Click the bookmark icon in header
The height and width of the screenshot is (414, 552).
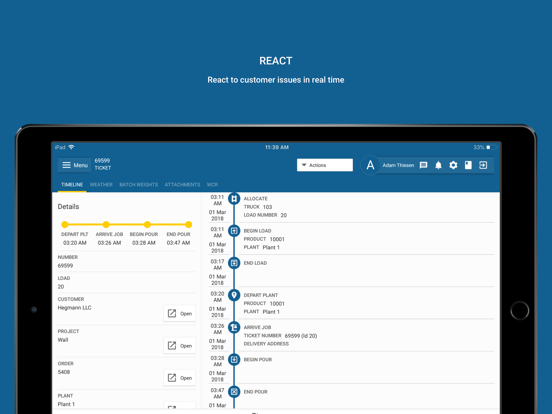tap(468, 165)
